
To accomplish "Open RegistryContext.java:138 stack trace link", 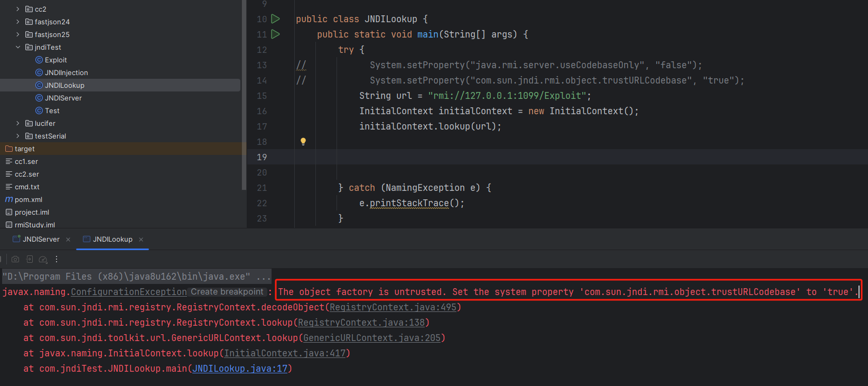I will (x=361, y=323).
